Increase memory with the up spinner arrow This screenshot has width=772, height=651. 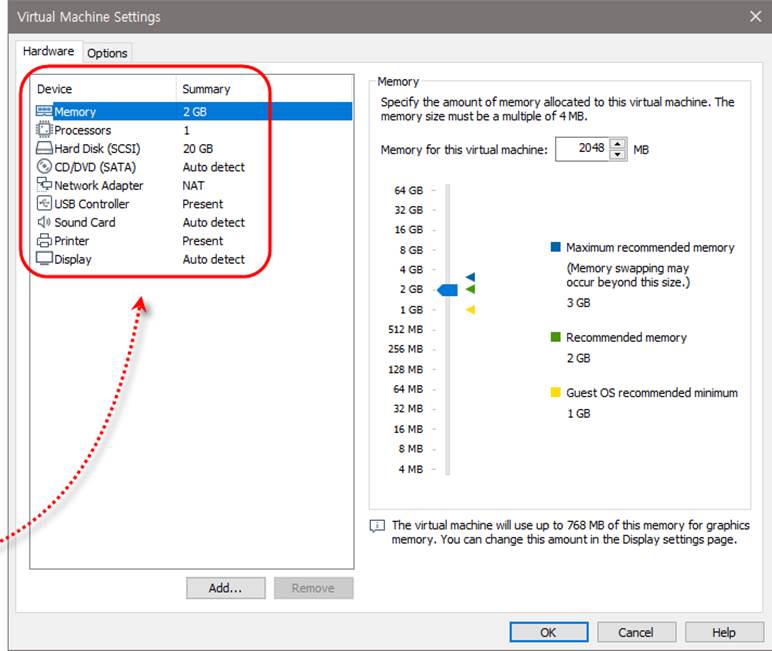point(617,144)
